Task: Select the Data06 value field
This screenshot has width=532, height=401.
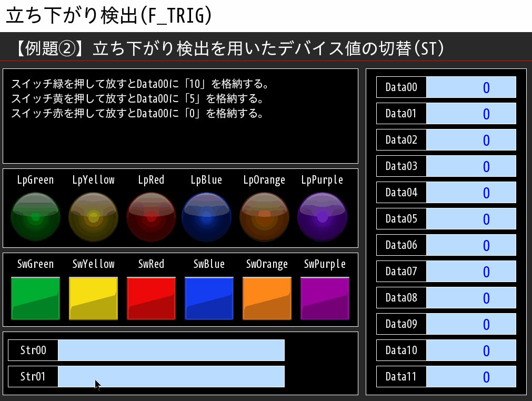Action: click(x=471, y=245)
